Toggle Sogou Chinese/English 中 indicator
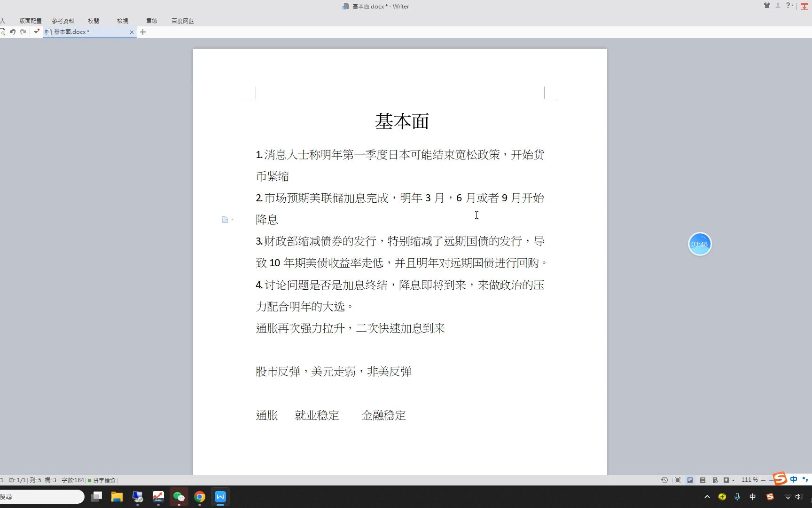Viewport: 812px width, 508px height. [x=794, y=479]
